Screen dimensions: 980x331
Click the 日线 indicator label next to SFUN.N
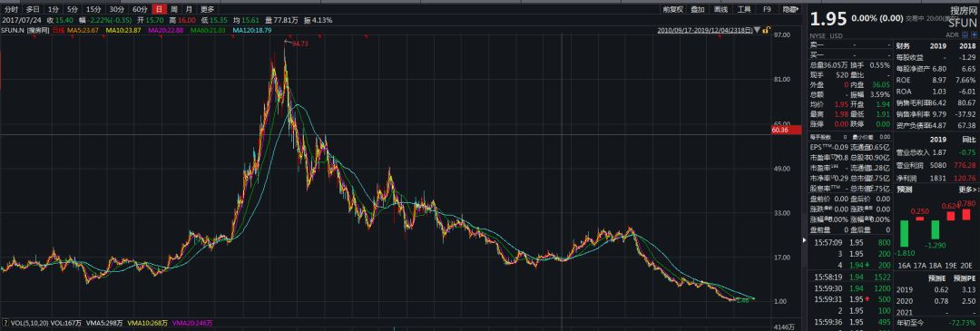[58, 30]
